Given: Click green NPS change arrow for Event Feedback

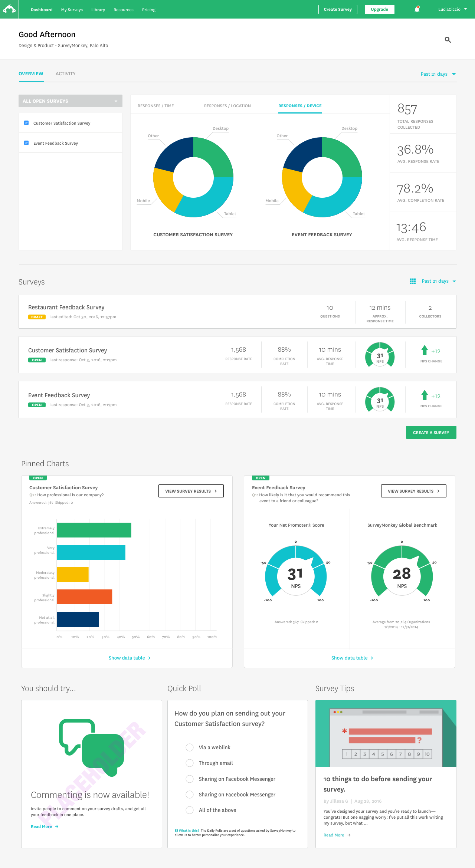Looking at the screenshot, I should [x=425, y=395].
